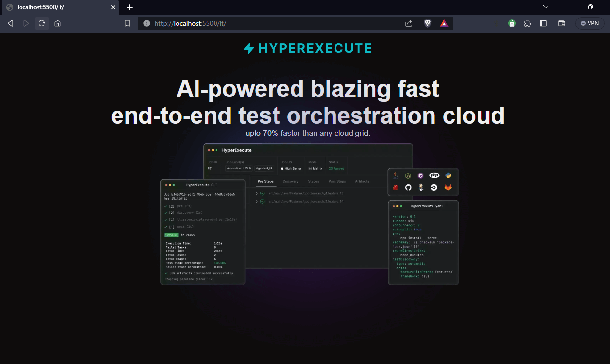610x364 pixels.
Task: Click the COMPLETED progress indicator in CLI window
Action: point(171,234)
